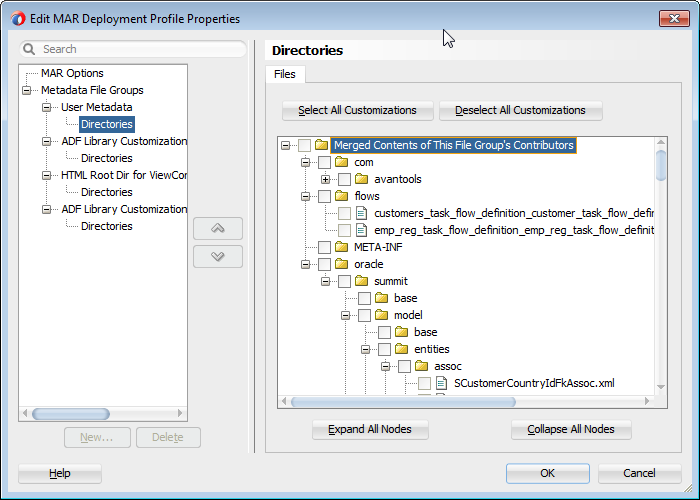Click the Merged Contents folder icon
Image resolution: width=700 pixels, height=500 pixels.
pyautogui.click(x=321, y=145)
